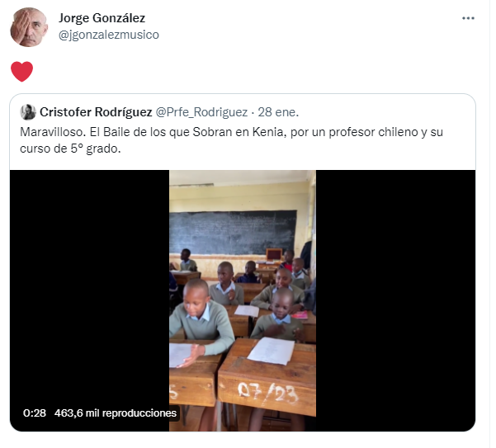Click the red heart emoji
The image size is (496, 448).
(x=21, y=72)
